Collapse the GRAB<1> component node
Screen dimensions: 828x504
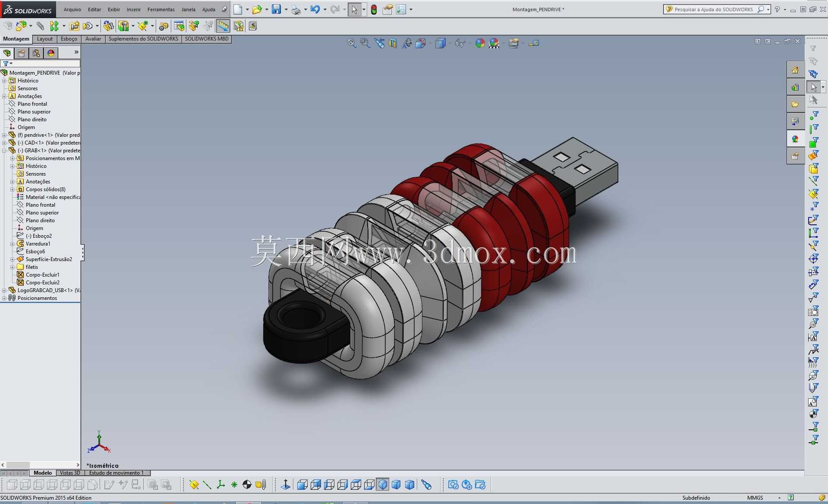4,151
